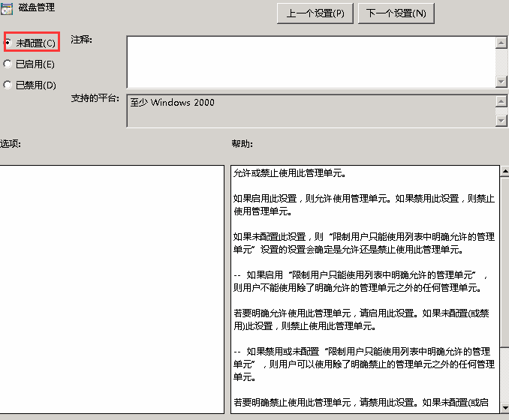Enable the policy with 已启用(E)
509x420 pixels.
(8, 64)
